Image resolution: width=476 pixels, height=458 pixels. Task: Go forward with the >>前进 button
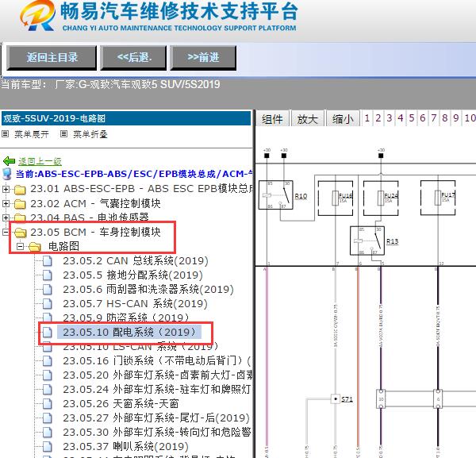point(203,58)
